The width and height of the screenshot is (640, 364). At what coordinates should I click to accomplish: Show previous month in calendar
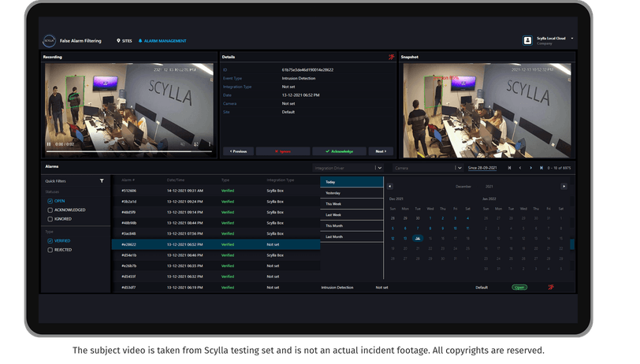click(390, 186)
